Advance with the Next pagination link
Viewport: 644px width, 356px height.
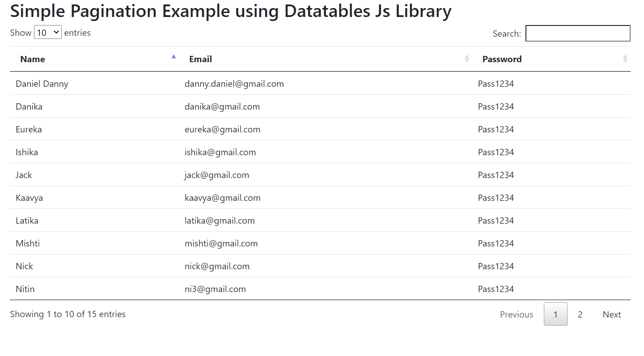(612, 314)
